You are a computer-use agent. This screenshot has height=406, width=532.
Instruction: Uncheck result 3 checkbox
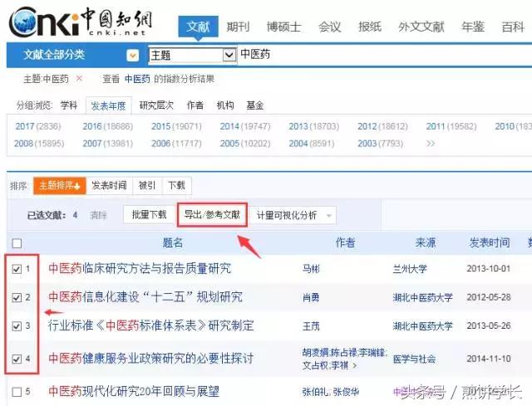tap(17, 326)
